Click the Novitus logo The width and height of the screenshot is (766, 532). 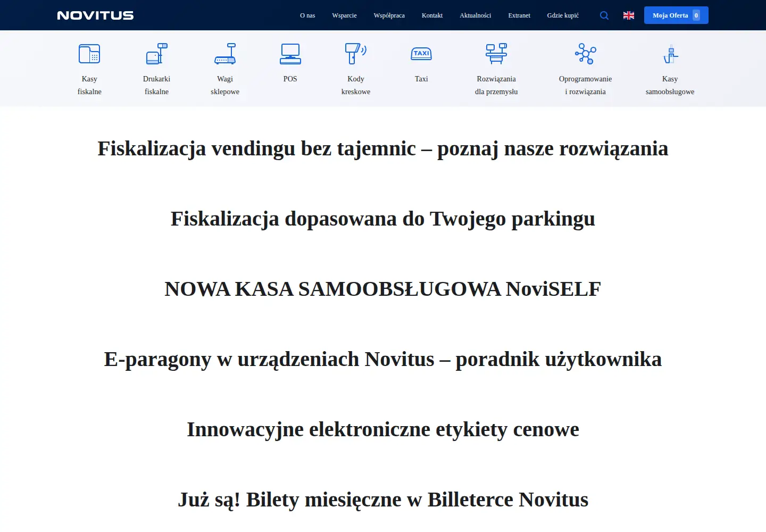pos(95,15)
